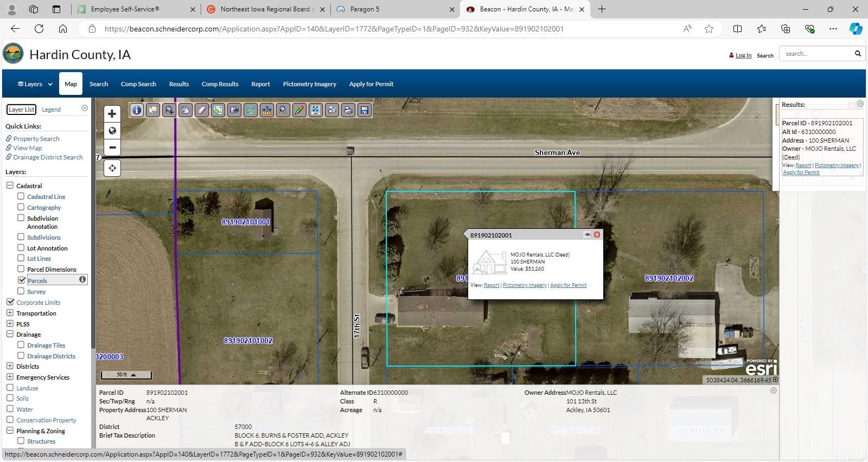The image size is (868, 462).
Task: Expand the Transportation layer group
Action: coord(10,313)
